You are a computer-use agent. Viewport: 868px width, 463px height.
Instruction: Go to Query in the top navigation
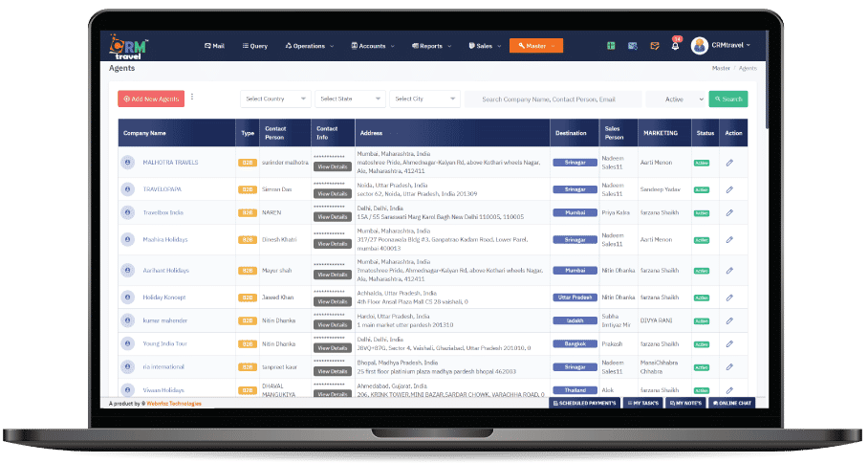(254, 46)
